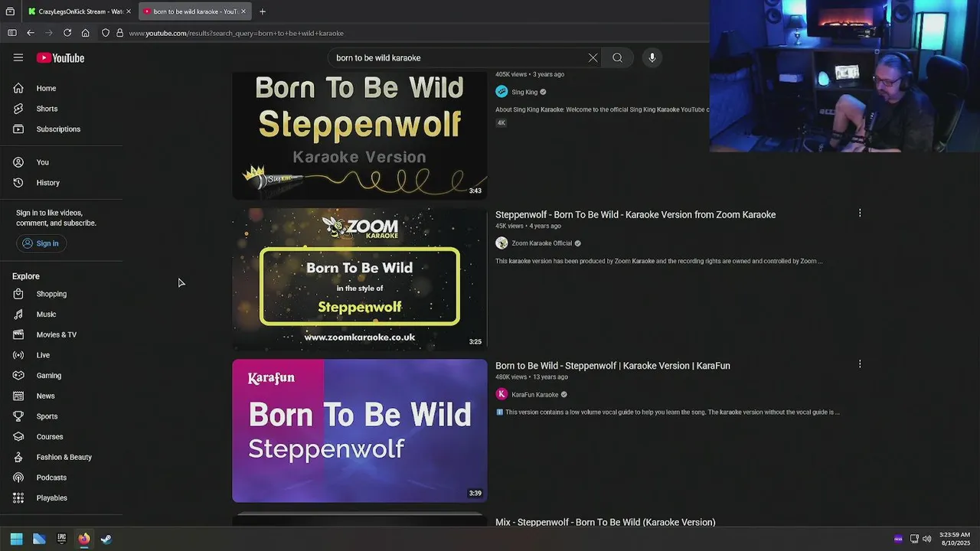Open volume control in system tray

(926, 539)
